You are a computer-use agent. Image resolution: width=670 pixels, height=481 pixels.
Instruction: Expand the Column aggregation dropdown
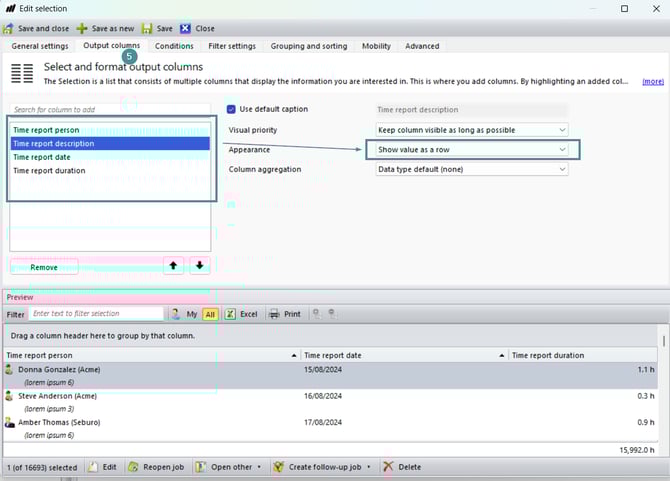pyautogui.click(x=472, y=170)
